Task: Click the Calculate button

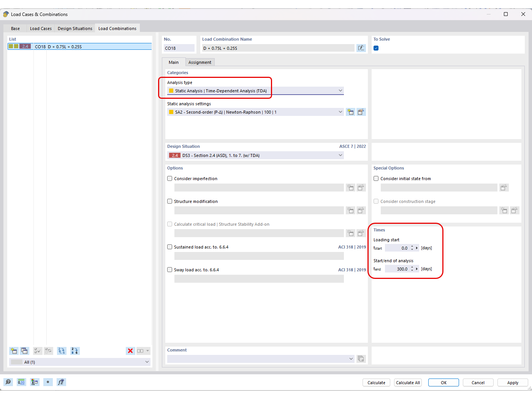Action: click(376, 383)
